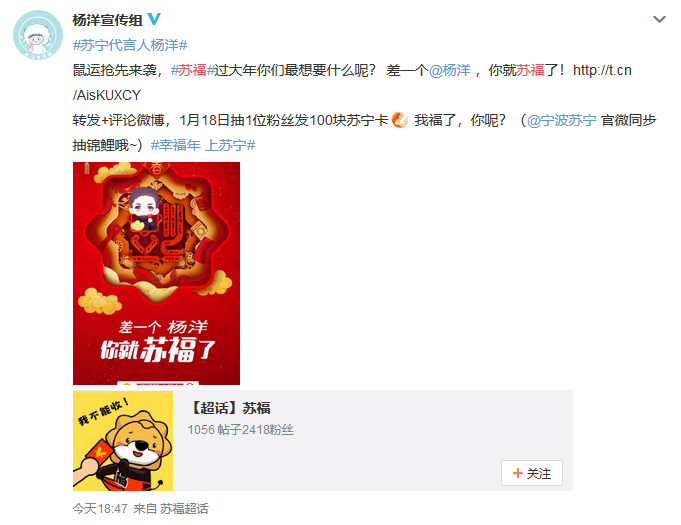Click the koi fish emoji icon
The height and width of the screenshot is (525, 681).
click(400, 120)
